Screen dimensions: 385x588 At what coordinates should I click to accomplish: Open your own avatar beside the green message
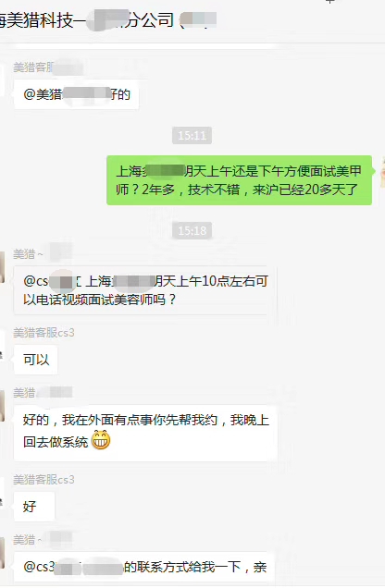382,172
